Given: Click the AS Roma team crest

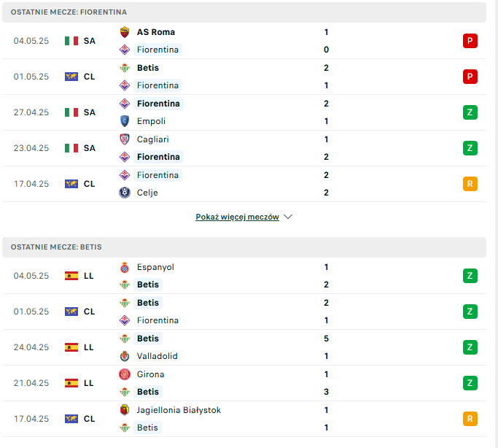Looking at the screenshot, I should tap(125, 32).
